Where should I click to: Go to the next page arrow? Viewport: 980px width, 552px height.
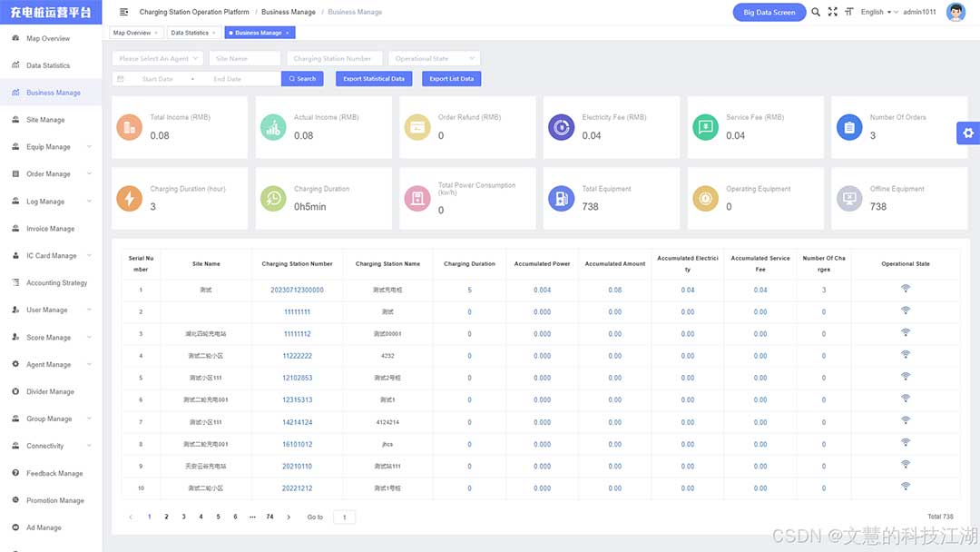289,517
